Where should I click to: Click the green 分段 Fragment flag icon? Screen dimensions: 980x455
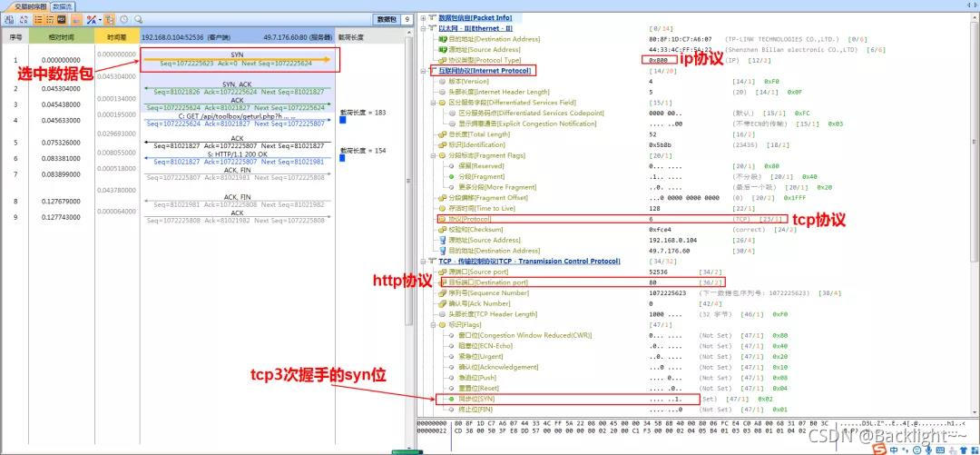tap(453, 176)
